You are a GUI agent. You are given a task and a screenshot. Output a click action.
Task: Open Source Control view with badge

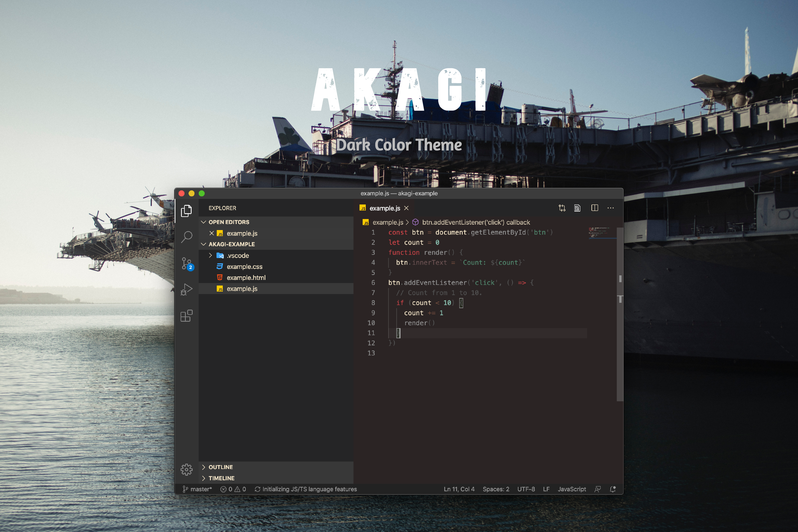click(186, 263)
